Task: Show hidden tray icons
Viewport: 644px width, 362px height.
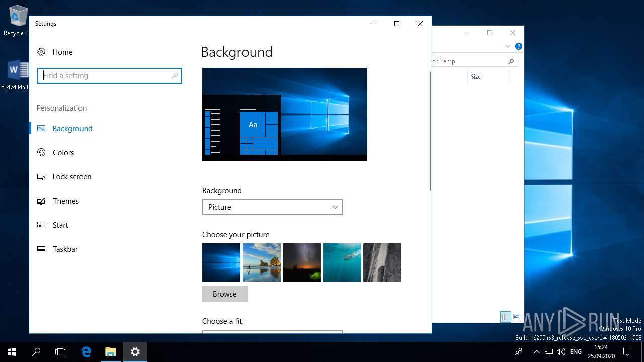Action: point(536,352)
